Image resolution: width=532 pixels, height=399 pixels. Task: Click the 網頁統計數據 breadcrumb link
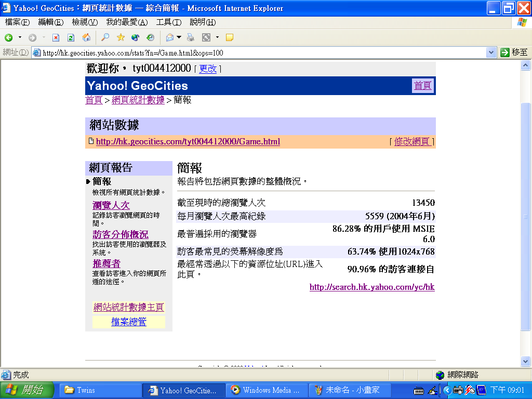[138, 100]
